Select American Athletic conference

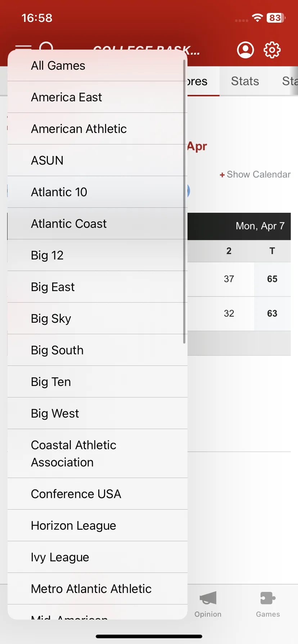coord(98,129)
